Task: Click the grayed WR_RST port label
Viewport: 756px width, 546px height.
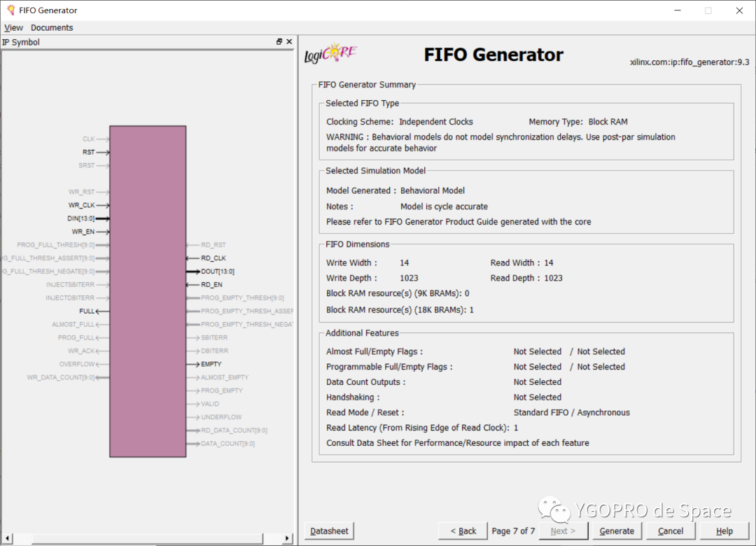Action: (x=81, y=192)
